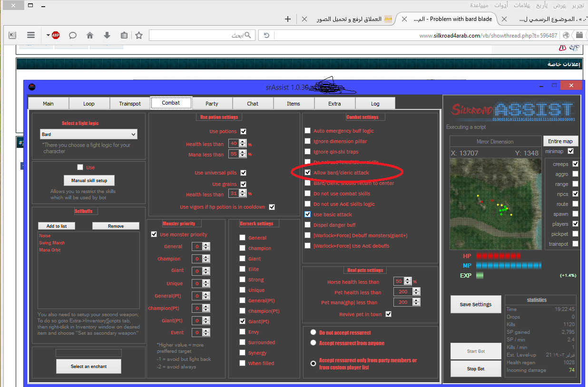Adjust the grains health threshold spinner
The height and width of the screenshot is (387, 588).
[243, 194]
